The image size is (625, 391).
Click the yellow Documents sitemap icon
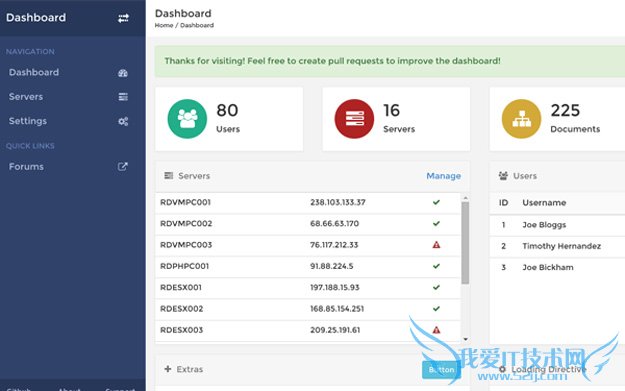point(521,119)
